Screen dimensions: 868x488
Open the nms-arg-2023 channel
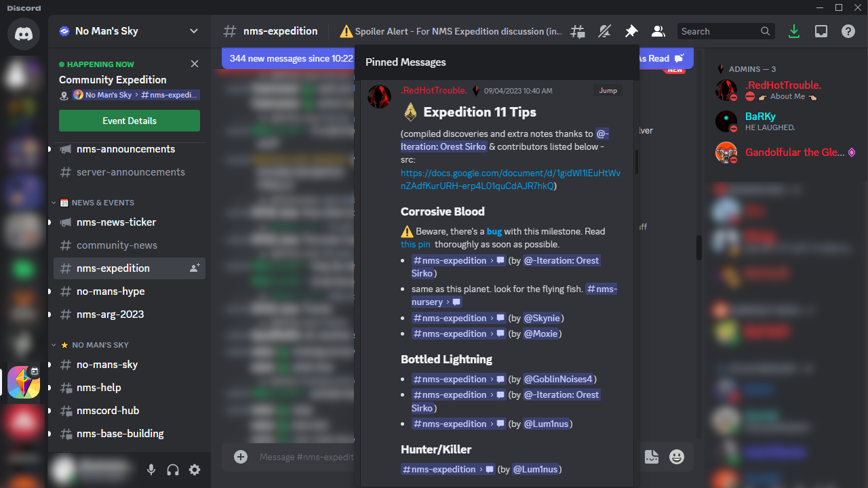point(130,314)
